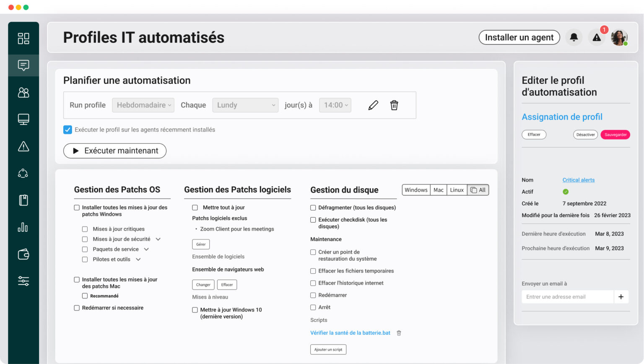
Task: Open the users section from the sidebar
Action: 23,92
